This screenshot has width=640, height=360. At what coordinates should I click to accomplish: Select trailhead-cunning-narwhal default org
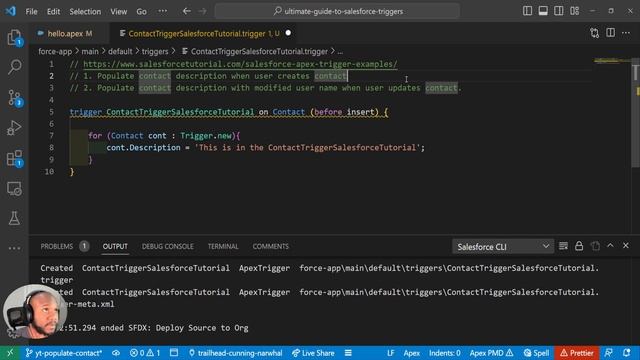[236, 353]
